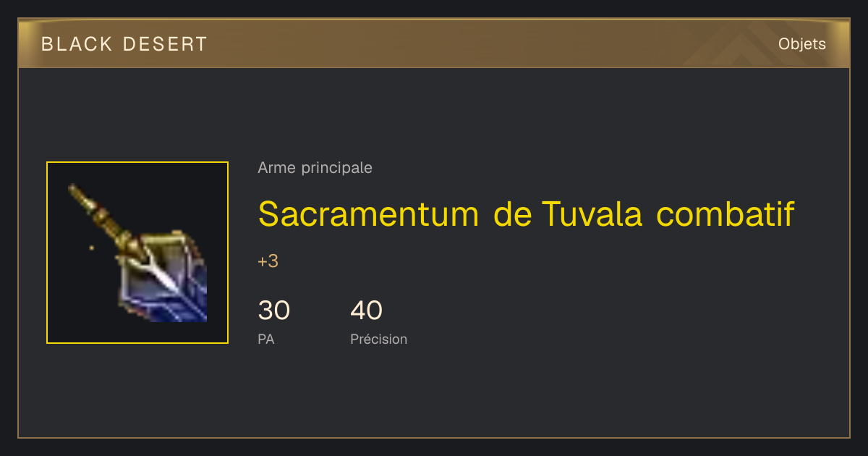Screen dimensions: 868x456
Task: Select the word "Sacramentum" in item name
Action: (368, 213)
